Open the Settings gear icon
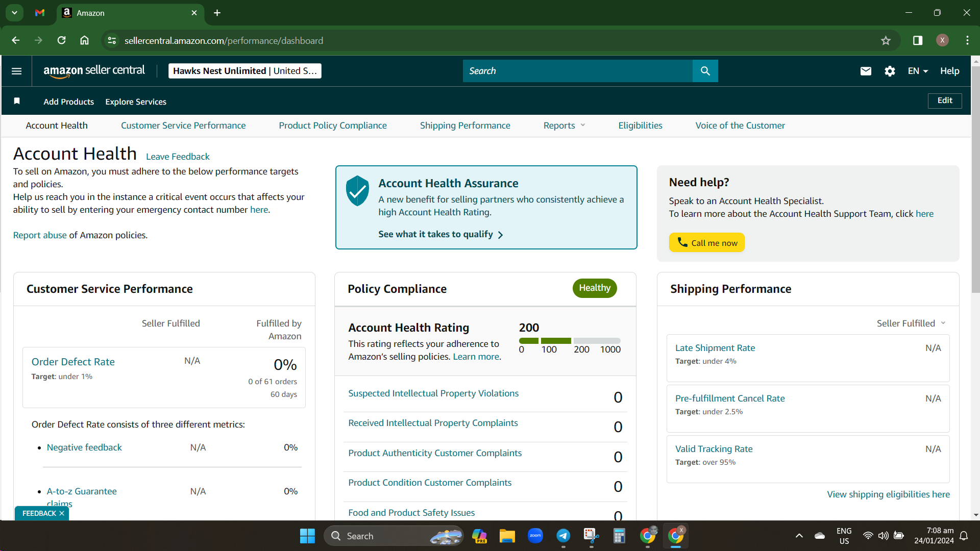The width and height of the screenshot is (980, 551). [x=890, y=71]
